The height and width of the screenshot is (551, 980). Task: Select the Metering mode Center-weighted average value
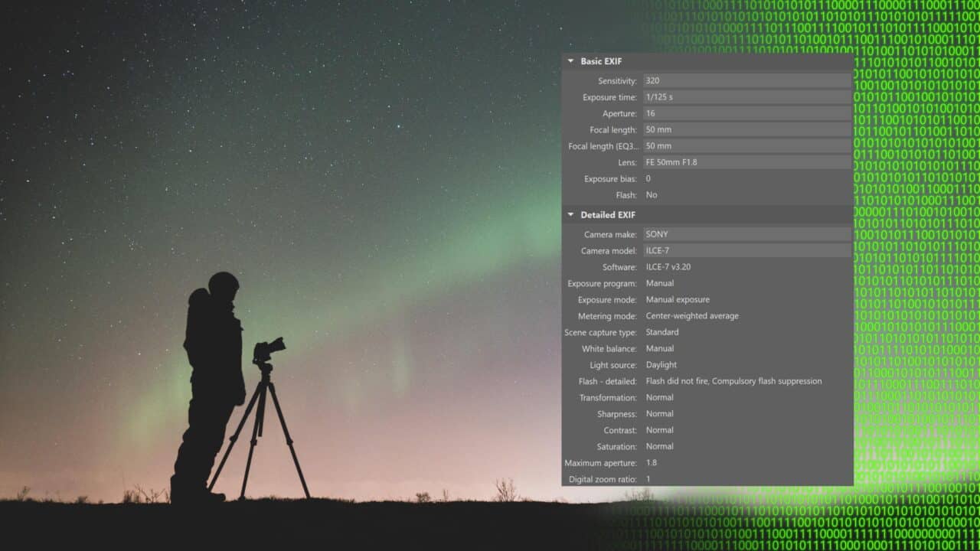point(692,316)
